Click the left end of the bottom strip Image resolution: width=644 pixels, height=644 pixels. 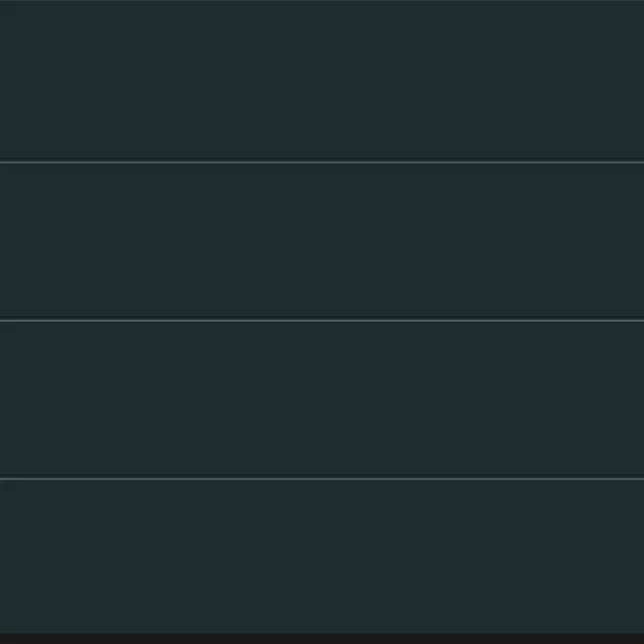pos(8,638)
